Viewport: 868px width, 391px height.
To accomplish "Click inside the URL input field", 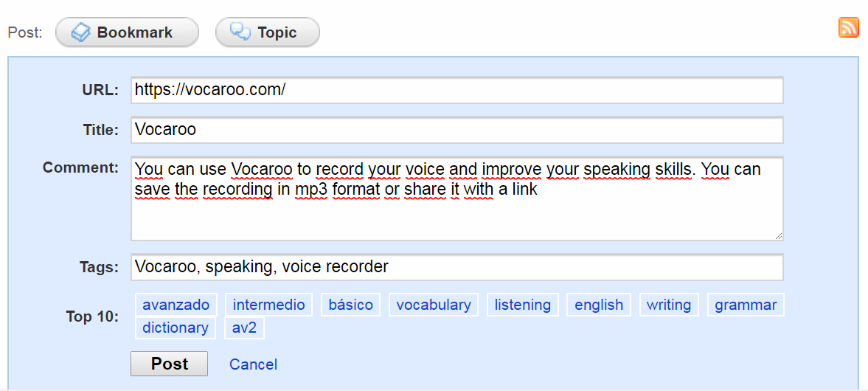I will 456,90.
